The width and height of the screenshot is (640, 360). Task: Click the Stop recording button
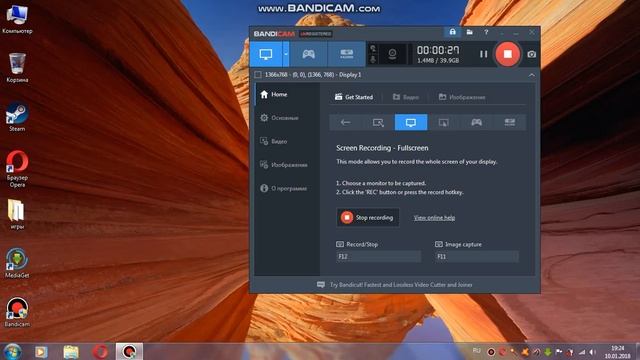click(x=368, y=218)
